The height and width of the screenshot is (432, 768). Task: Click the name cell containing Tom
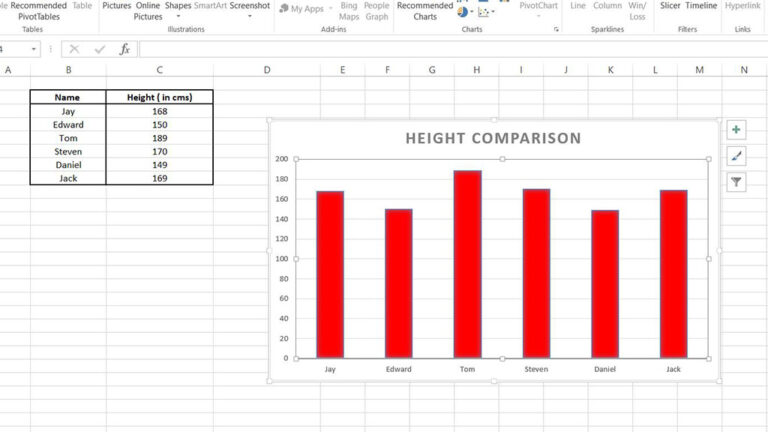(68, 138)
